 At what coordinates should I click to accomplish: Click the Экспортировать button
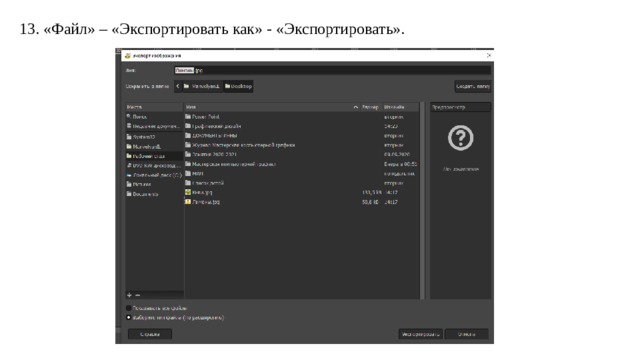[420, 334]
